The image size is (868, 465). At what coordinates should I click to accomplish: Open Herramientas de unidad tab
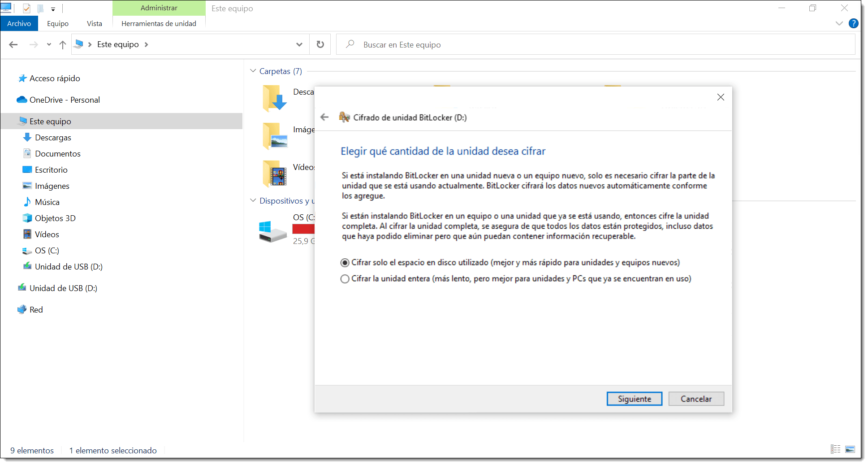[159, 23]
